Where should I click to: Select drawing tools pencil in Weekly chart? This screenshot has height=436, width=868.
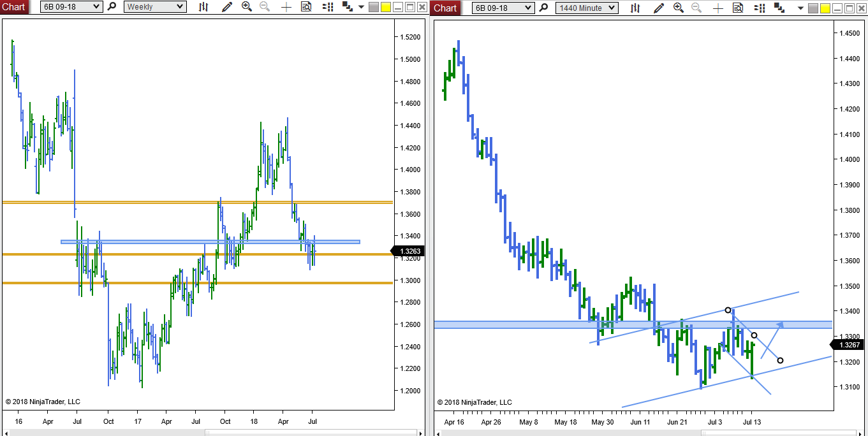point(227,7)
